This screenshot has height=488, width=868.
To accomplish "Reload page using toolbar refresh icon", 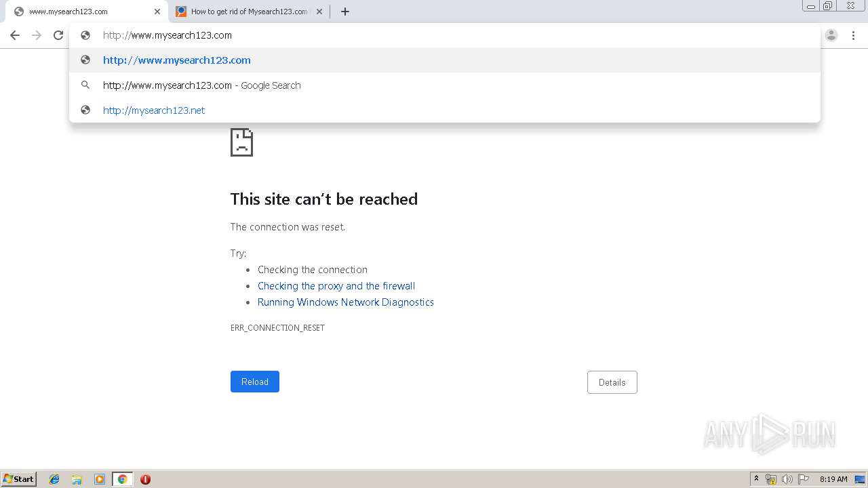I will coord(58,35).
